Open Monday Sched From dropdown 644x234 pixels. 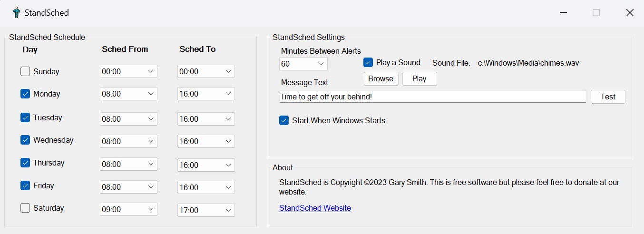click(x=128, y=94)
